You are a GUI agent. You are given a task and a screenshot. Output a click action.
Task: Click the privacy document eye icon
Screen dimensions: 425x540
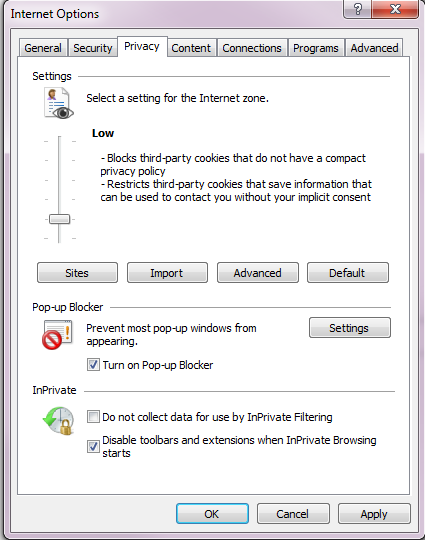coord(59,103)
